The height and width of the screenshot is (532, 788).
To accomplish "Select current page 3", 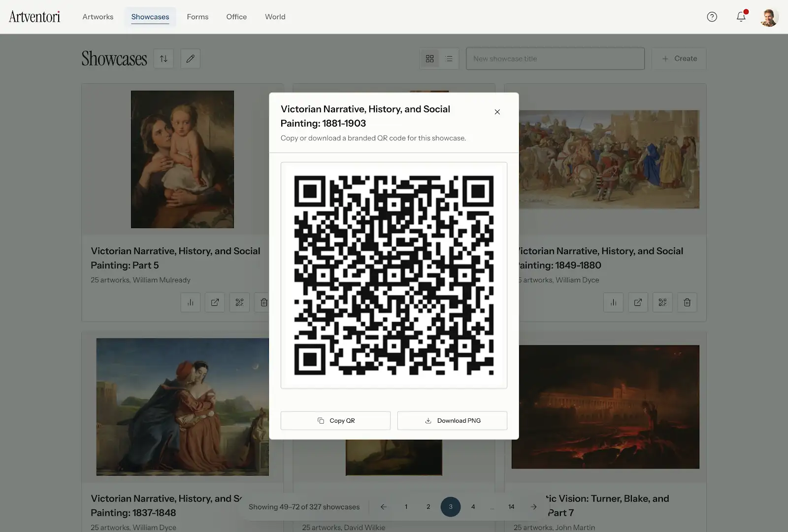I will [451, 507].
